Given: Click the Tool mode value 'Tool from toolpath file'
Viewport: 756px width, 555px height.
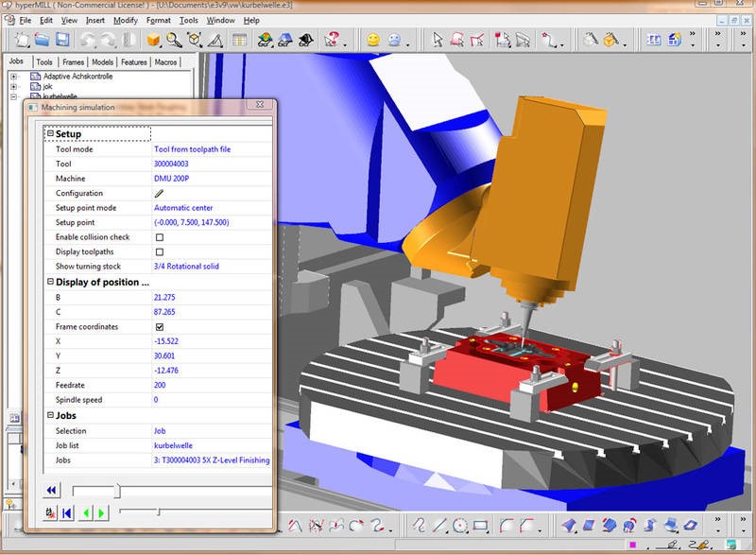Looking at the screenshot, I should point(192,149).
